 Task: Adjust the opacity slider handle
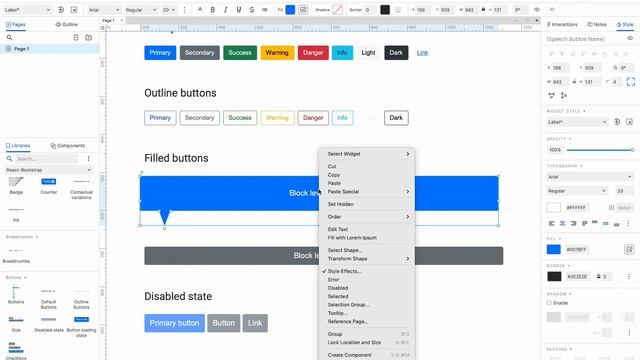[x=632, y=150]
